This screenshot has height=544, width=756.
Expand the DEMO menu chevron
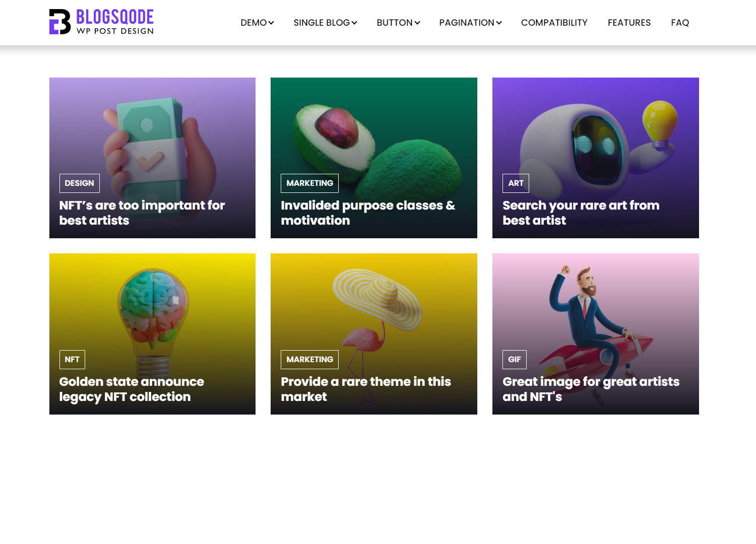(271, 23)
